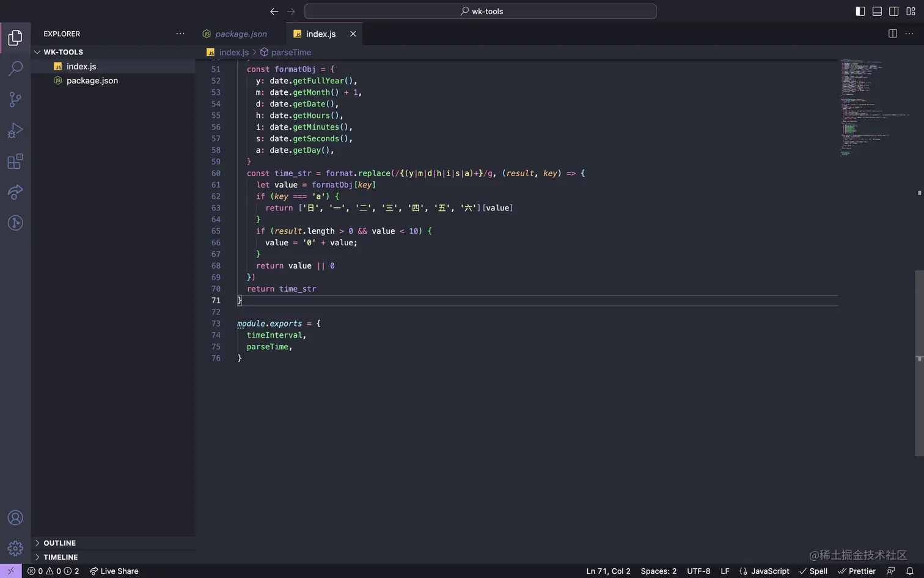Click the JavaScript language mode button
The height and width of the screenshot is (578, 924).
tap(765, 571)
